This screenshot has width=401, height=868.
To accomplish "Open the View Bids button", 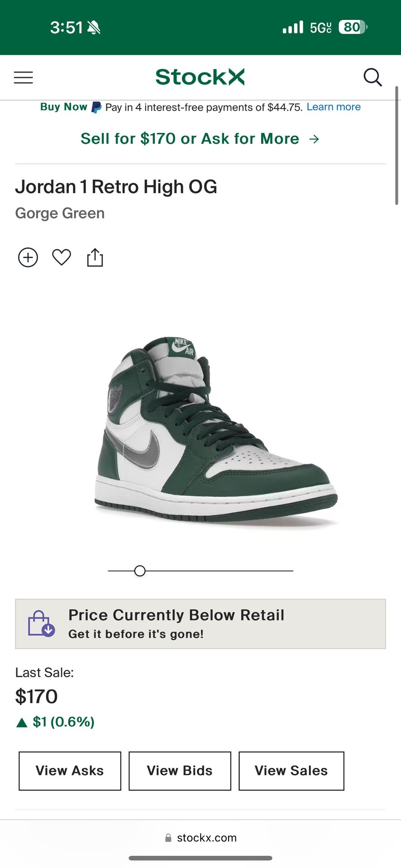I will (x=180, y=771).
